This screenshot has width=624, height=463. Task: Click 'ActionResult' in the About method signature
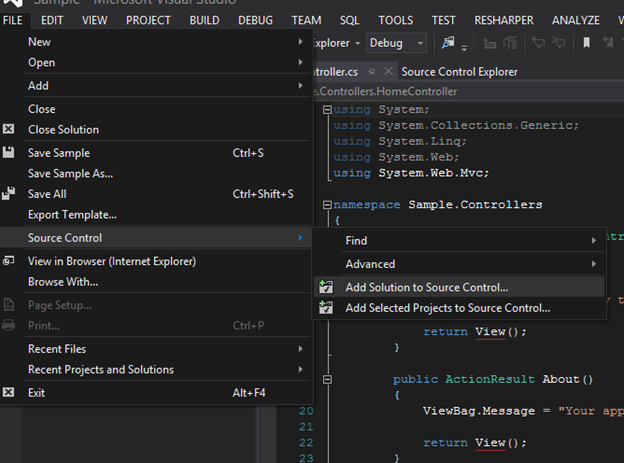(489, 379)
